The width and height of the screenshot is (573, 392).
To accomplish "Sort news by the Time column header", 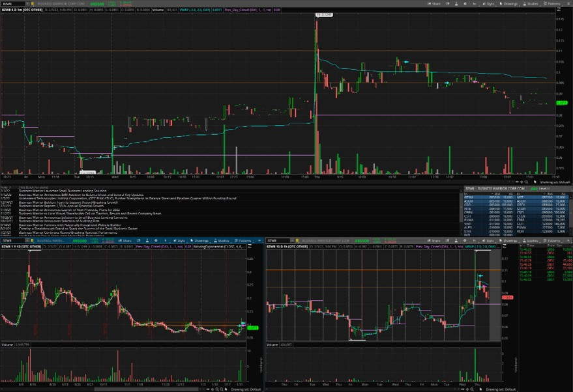I will click(5, 188).
